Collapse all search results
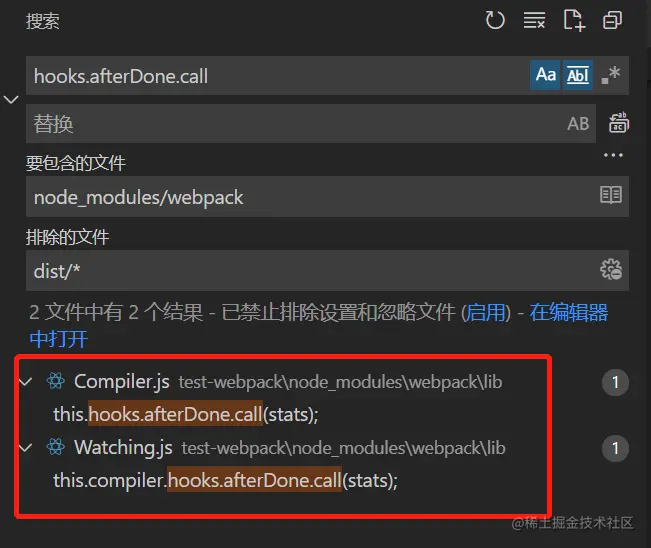The image size is (651, 548). [612, 20]
